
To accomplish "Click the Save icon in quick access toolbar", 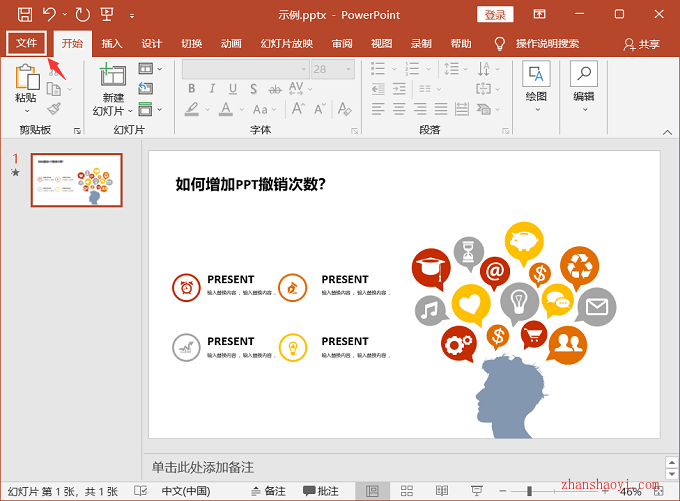I will coord(25,15).
